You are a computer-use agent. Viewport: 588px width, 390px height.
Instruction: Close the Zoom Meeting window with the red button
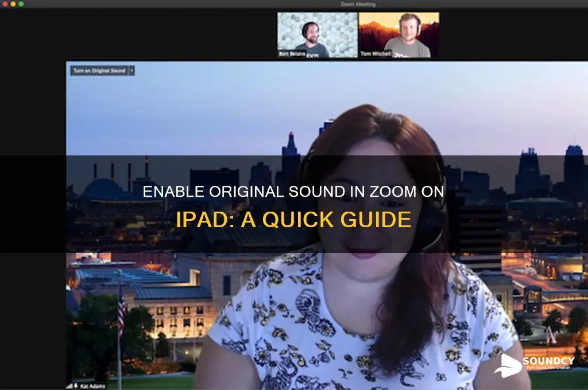[x=5, y=4]
